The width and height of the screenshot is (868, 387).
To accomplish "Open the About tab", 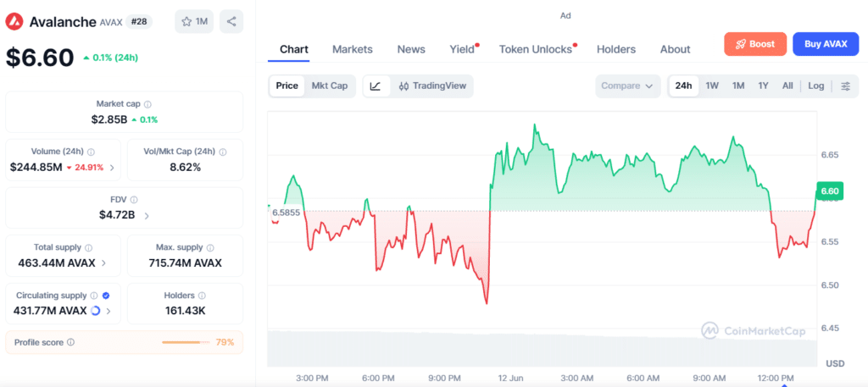I will coord(675,49).
